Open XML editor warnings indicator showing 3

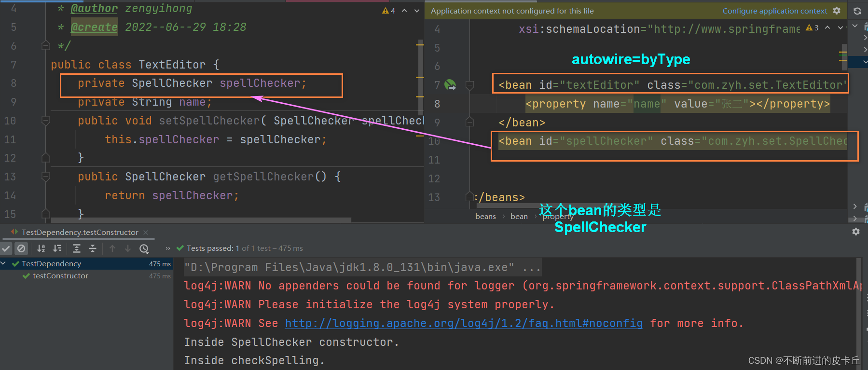pyautogui.click(x=812, y=28)
